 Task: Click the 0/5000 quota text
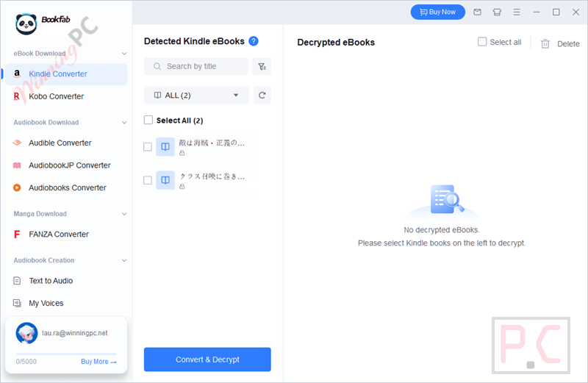pyautogui.click(x=26, y=362)
